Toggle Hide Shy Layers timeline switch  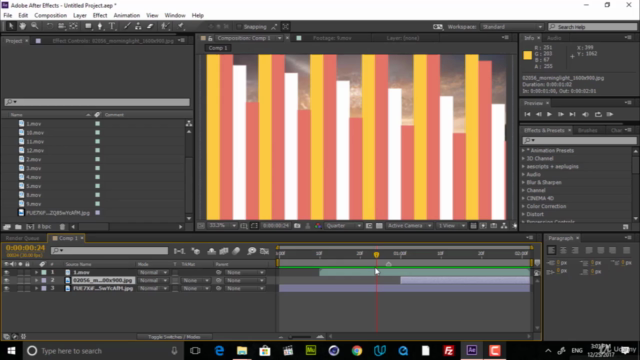[x=211, y=251]
